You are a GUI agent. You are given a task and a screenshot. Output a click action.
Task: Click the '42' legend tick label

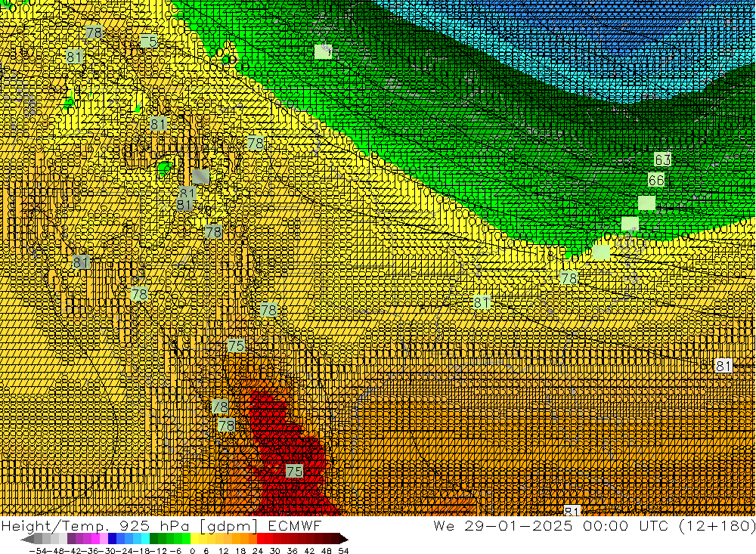[309, 551]
